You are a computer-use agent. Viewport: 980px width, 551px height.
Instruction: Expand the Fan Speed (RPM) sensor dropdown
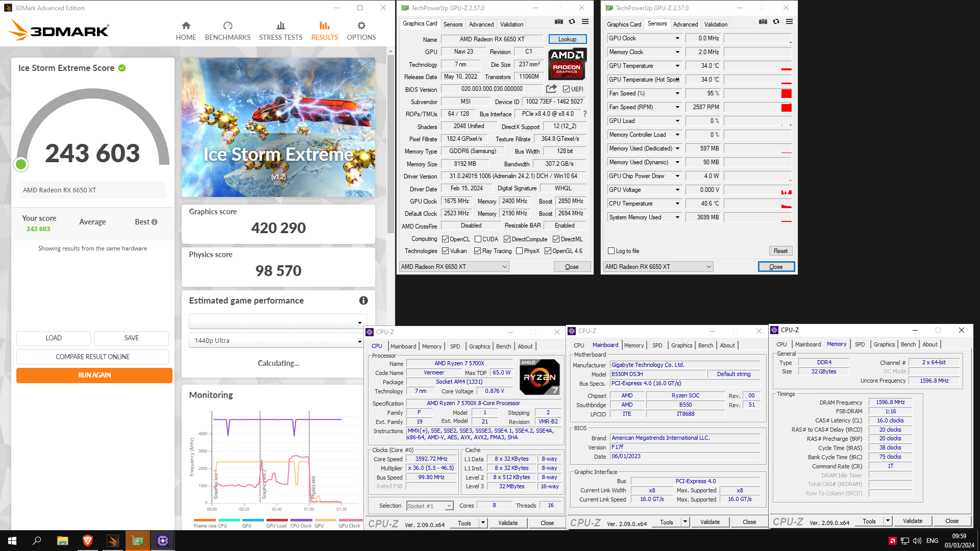[677, 107]
